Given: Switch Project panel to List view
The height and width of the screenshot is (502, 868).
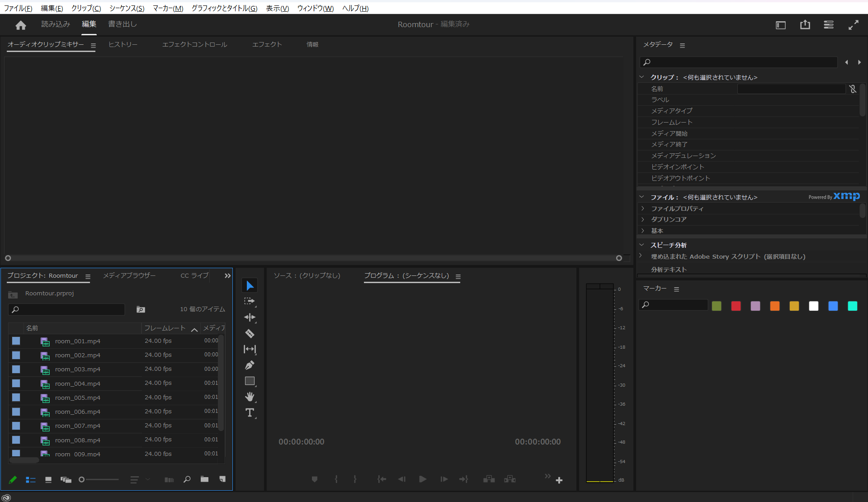Looking at the screenshot, I should (x=30, y=480).
